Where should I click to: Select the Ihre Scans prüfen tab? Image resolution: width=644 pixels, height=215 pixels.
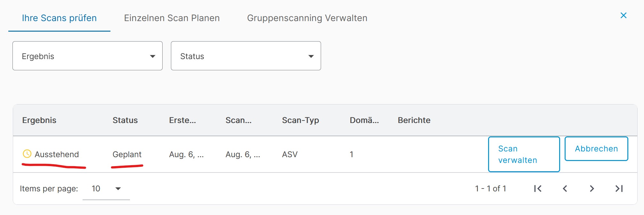click(59, 18)
